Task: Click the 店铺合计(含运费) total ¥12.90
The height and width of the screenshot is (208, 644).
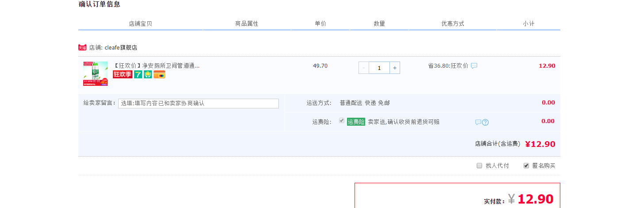Action: point(540,144)
